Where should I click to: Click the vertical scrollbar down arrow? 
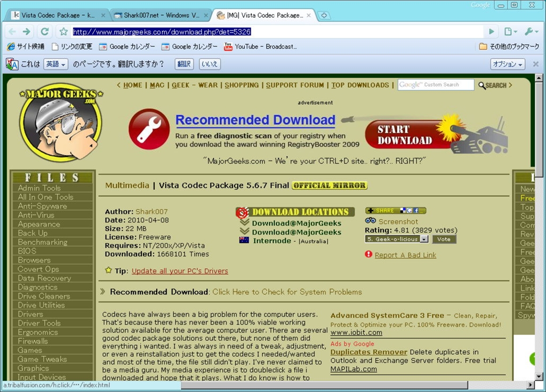coord(539,377)
